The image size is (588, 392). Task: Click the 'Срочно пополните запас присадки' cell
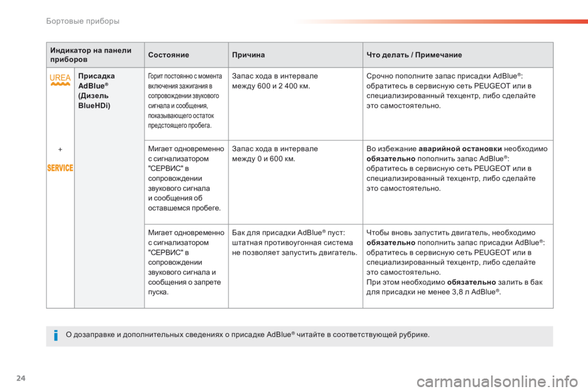[458, 104]
